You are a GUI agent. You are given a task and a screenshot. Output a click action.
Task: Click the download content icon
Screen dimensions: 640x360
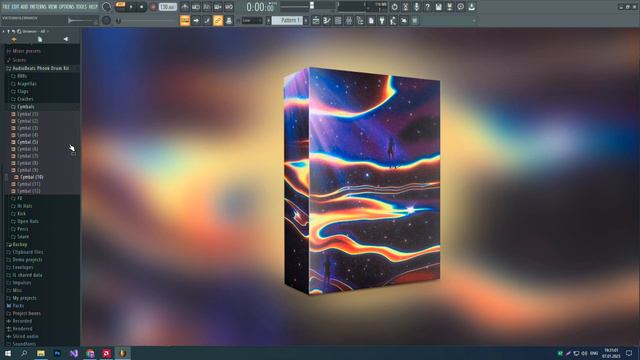pyautogui.click(x=471, y=7)
